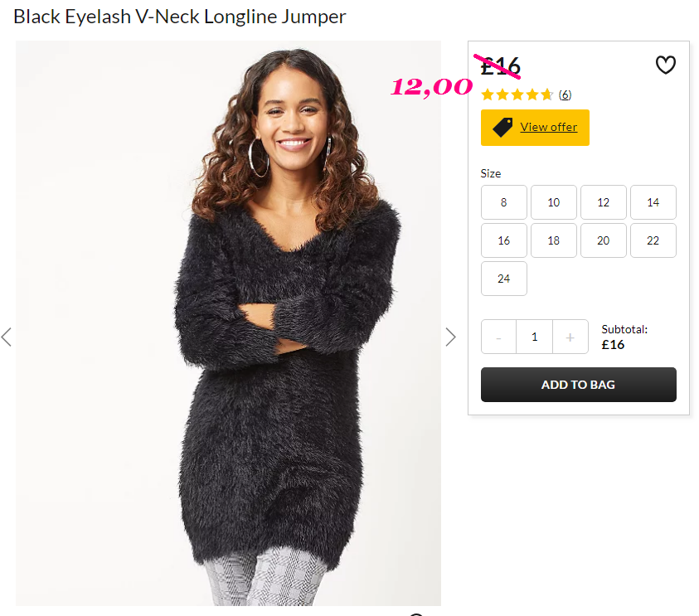The image size is (699, 616).
Task: Select size 10
Action: click(x=554, y=202)
